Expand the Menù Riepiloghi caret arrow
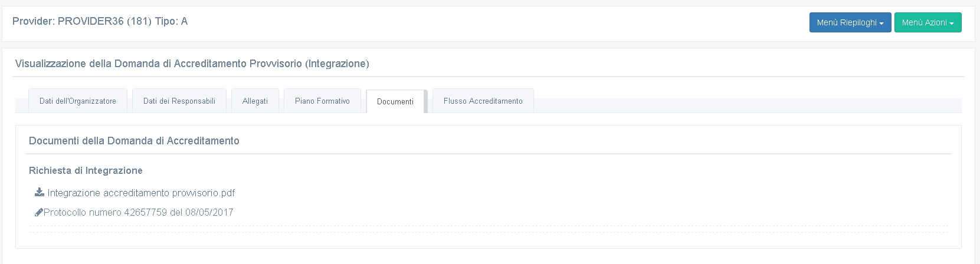Viewport: 980px width, 264px height. click(881, 24)
